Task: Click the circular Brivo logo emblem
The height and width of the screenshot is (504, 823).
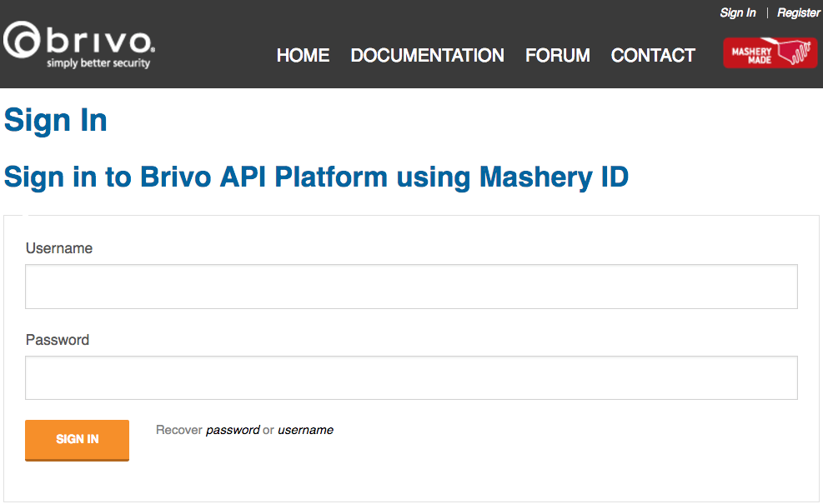Action: tap(22, 41)
